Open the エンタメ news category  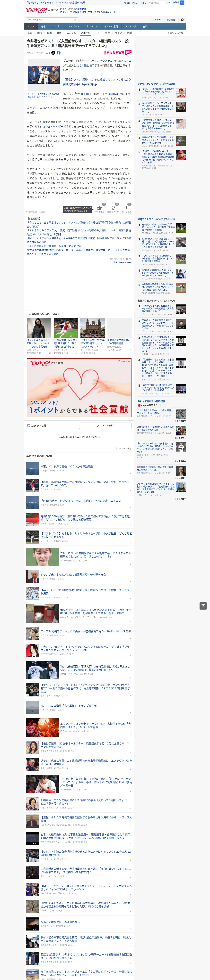[71, 33]
